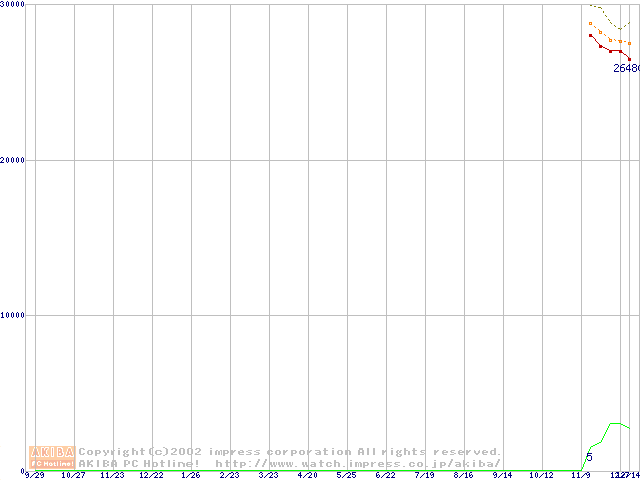Open the www.watch.impress.co.jp/akiba URL text
This screenshot has height=480, width=640.
point(358,463)
